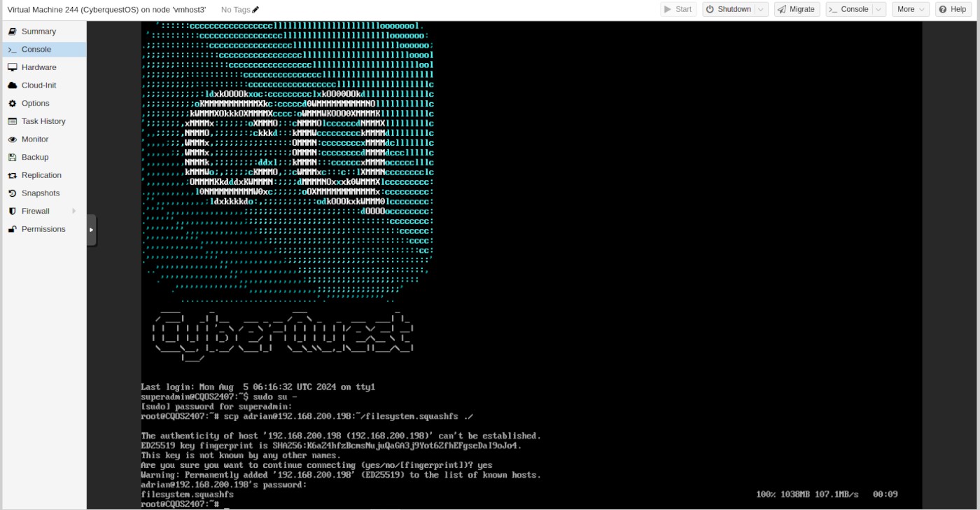Viewport: 980px width, 510px height.
Task: Click the sidebar collapse handle arrow
Action: click(x=91, y=230)
